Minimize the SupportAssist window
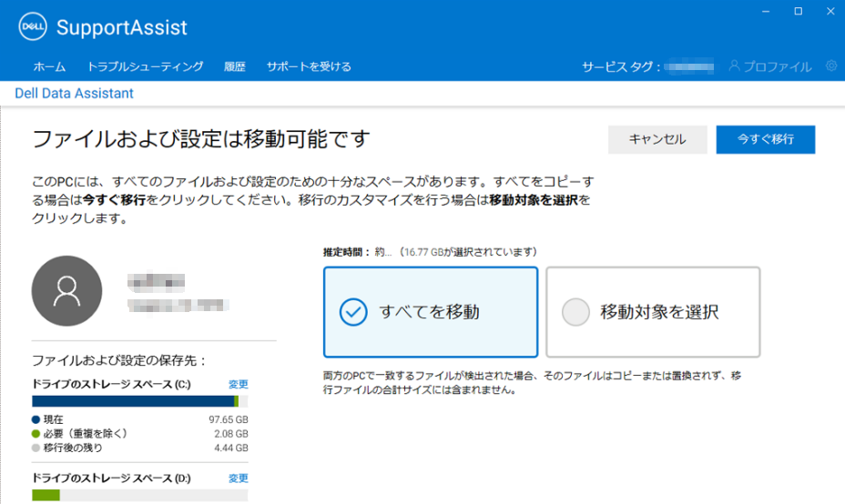 pyautogui.click(x=766, y=11)
